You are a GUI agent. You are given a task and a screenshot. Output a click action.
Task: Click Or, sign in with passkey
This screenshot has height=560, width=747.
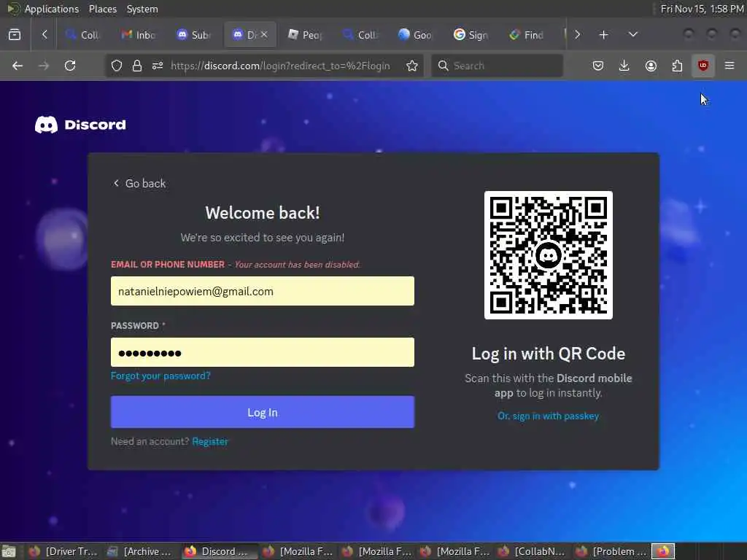549,416
